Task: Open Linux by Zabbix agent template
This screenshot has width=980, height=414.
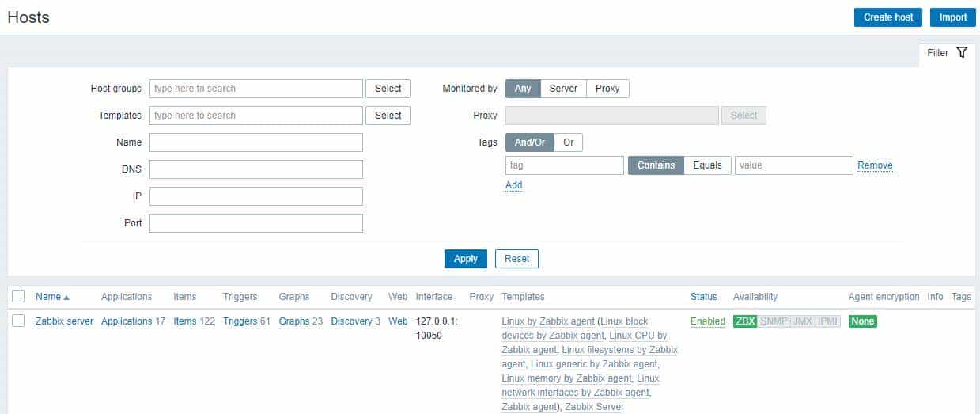Action: (548, 321)
